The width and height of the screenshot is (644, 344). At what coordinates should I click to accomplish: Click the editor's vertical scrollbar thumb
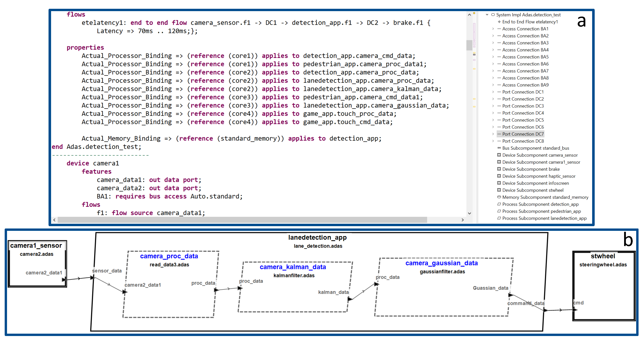pyautogui.click(x=469, y=45)
